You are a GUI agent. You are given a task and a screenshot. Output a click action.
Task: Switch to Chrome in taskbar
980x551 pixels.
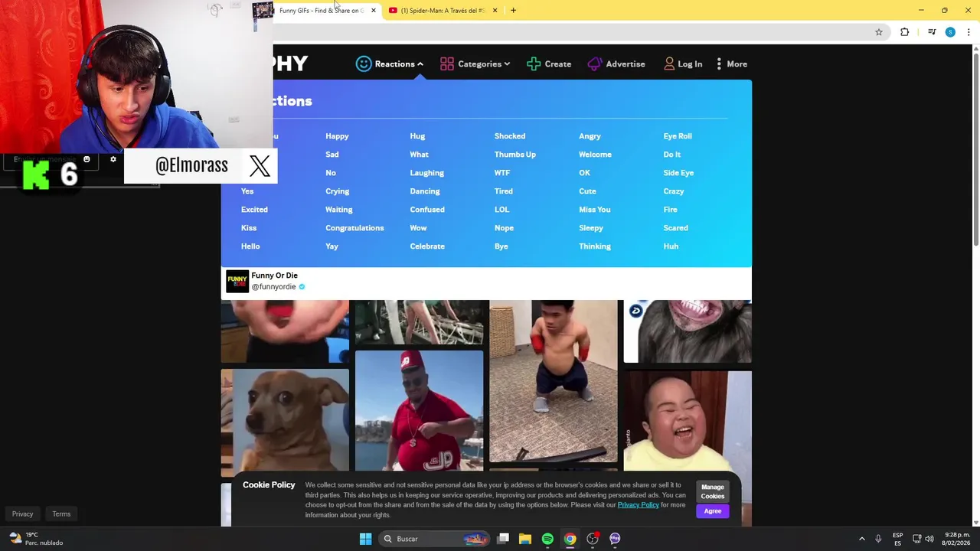570,539
